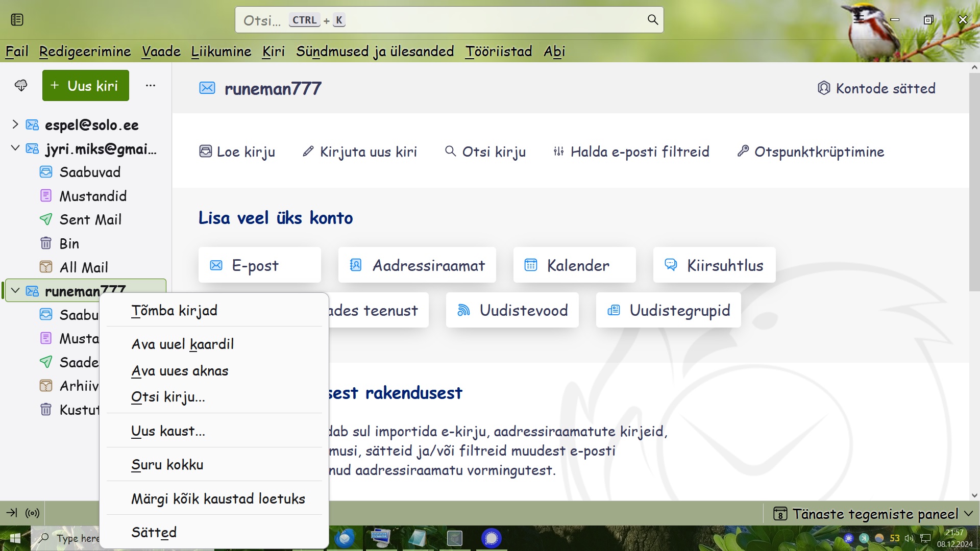Click the search magnifier icon
The width and height of the screenshot is (980, 551).
[652, 20]
